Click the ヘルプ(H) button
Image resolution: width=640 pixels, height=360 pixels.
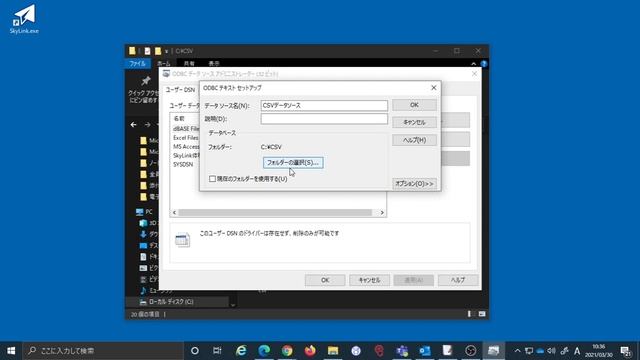[414, 140]
